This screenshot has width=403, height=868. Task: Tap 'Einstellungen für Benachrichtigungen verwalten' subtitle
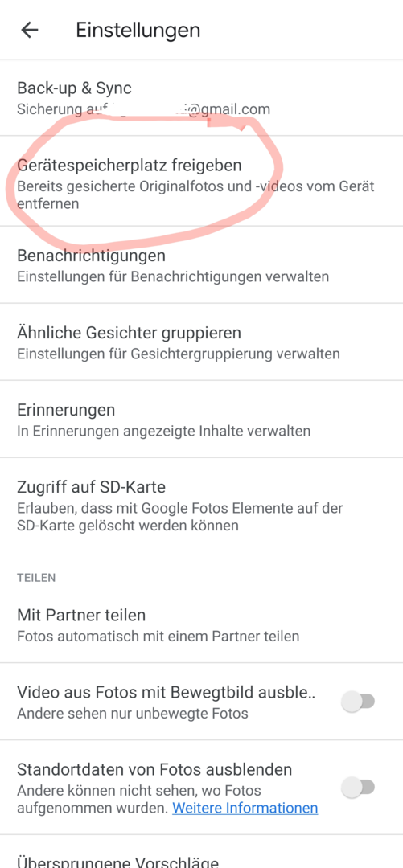pos(173,276)
